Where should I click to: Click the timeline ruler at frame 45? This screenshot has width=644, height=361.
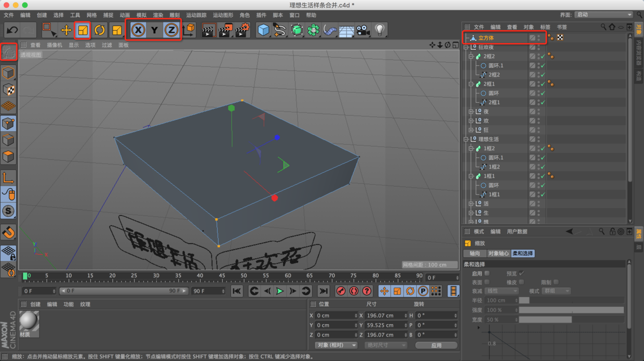tap(222, 276)
